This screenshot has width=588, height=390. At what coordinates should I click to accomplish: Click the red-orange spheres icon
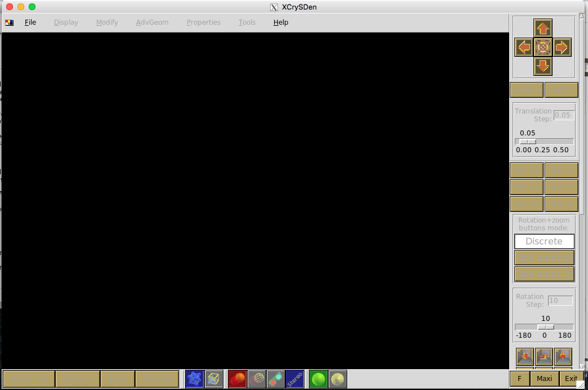tap(237, 379)
